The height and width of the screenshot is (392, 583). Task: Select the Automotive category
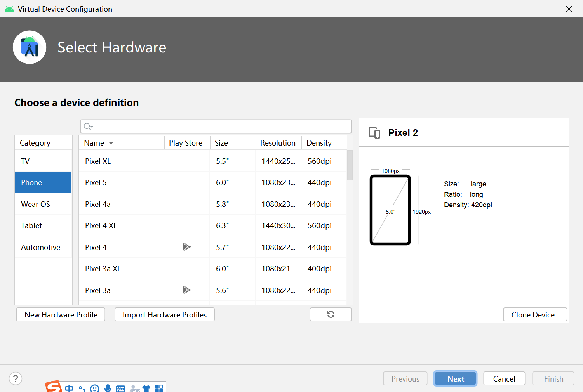[43, 247]
